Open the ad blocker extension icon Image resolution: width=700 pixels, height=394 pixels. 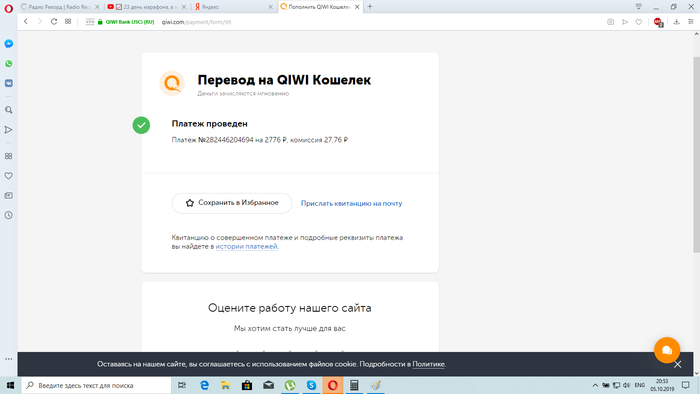point(658,22)
